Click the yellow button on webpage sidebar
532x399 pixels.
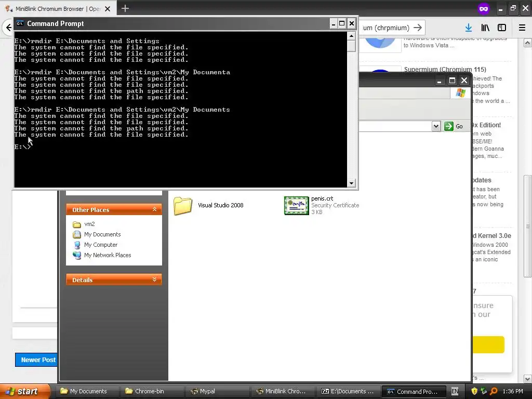(488, 345)
